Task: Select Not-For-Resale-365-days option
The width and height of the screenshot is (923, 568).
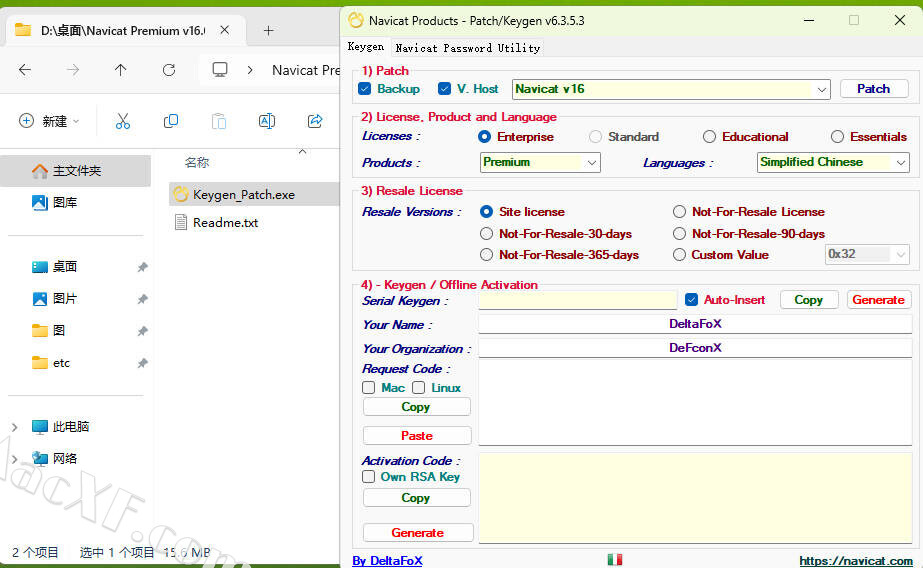Action: [x=486, y=255]
